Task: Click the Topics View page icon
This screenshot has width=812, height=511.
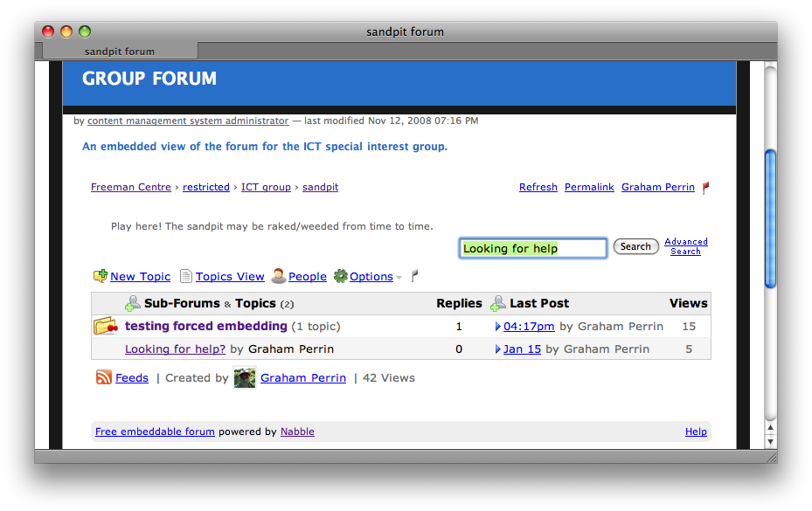Action: [x=186, y=276]
